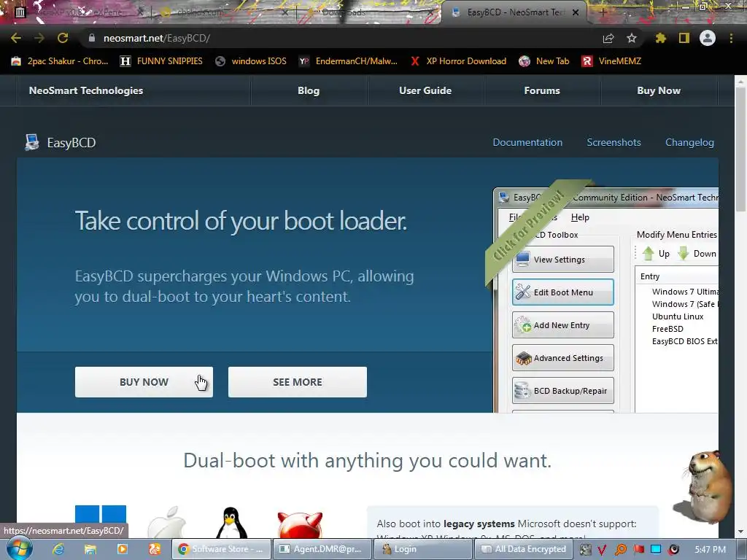Click View Settings in preview screenshot
The height and width of the screenshot is (560, 747).
(563, 259)
